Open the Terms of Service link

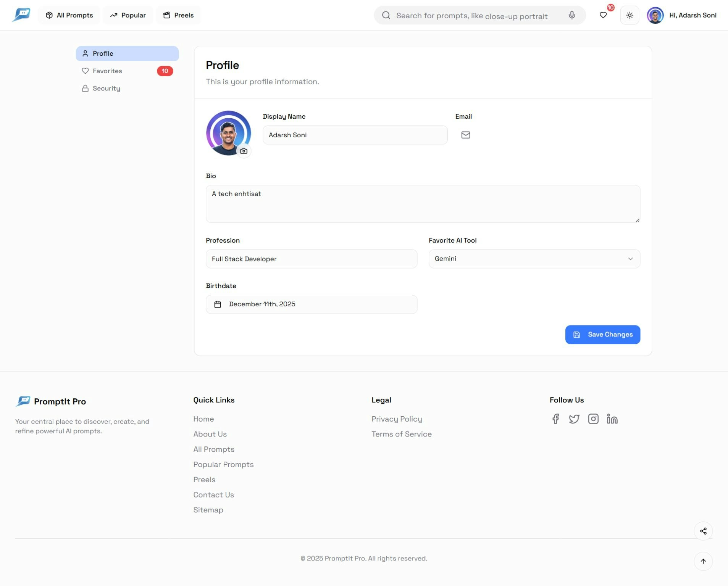point(402,434)
